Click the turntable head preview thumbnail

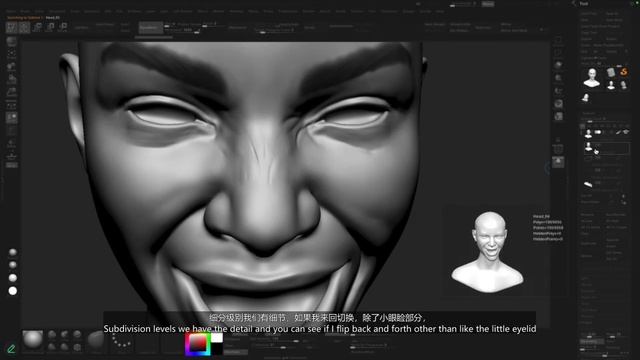click(x=488, y=251)
